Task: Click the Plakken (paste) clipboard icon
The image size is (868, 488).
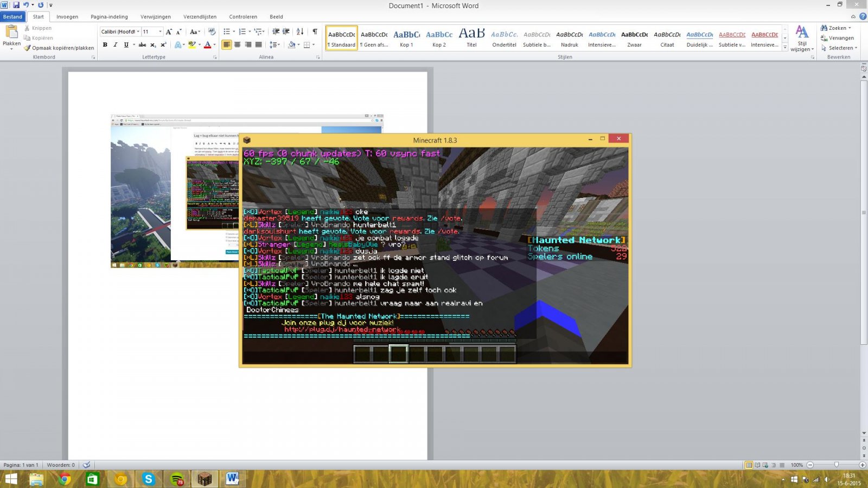Action: [x=11, y=32]
